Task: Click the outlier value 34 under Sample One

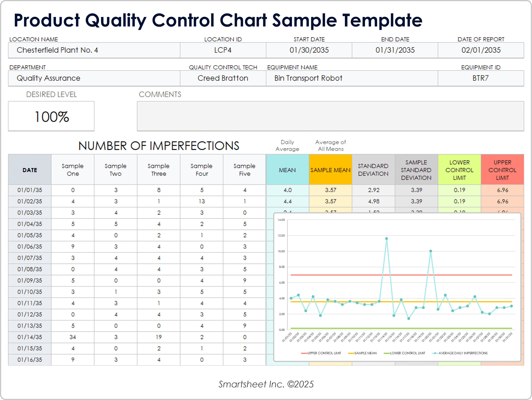Action: coord(72,337)
